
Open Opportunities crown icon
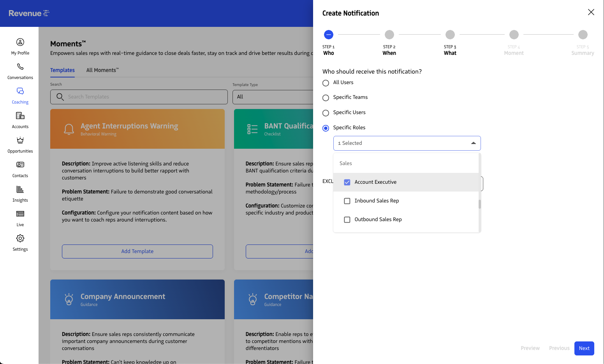pyautogui.click(x=20, y=140)
